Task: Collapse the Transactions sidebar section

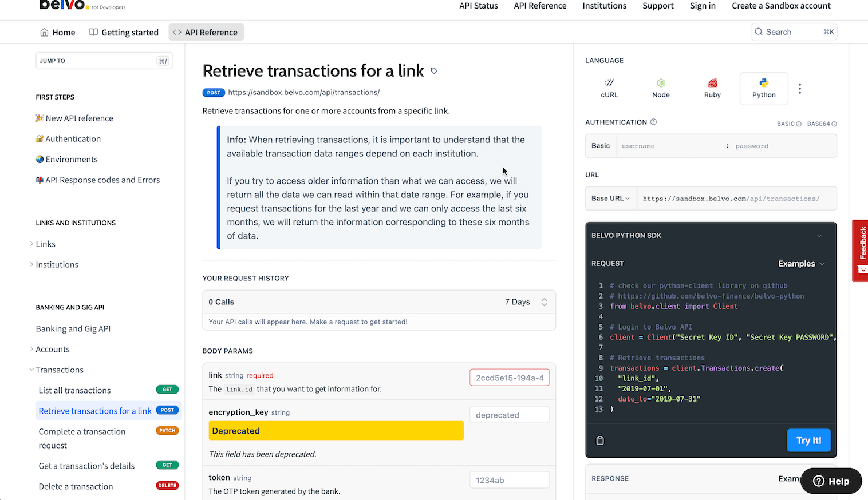Action: click(x=31, y=370)
